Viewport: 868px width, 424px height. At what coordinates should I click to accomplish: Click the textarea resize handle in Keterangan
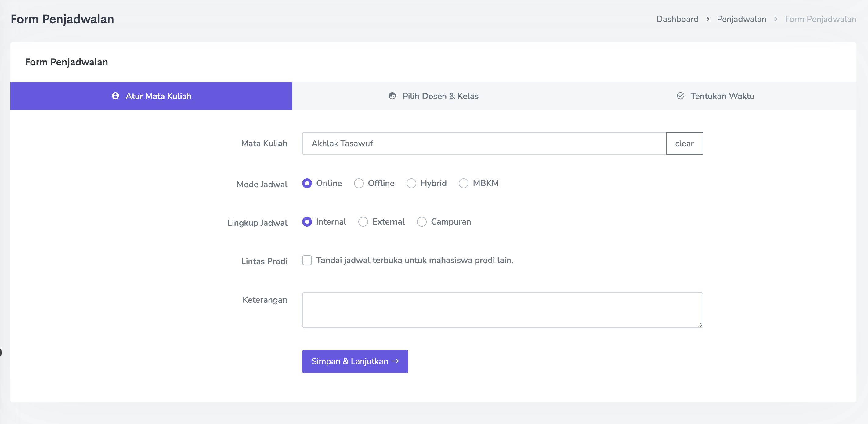point(700,324)
